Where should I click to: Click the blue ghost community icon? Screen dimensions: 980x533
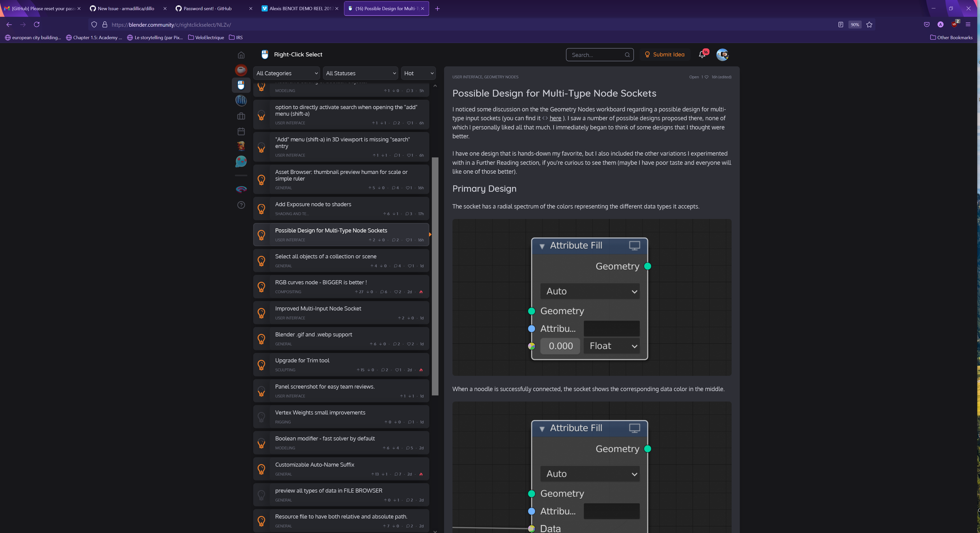click(x=241, y=161)
